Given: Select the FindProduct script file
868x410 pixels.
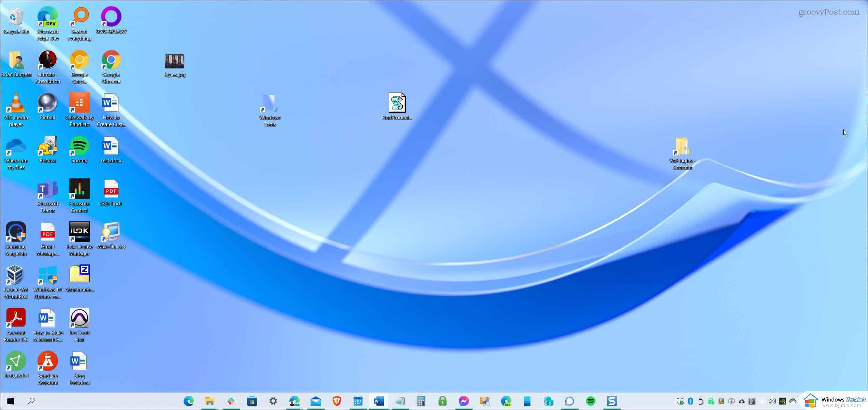Looking at the screenshot, I should (397, 107).
